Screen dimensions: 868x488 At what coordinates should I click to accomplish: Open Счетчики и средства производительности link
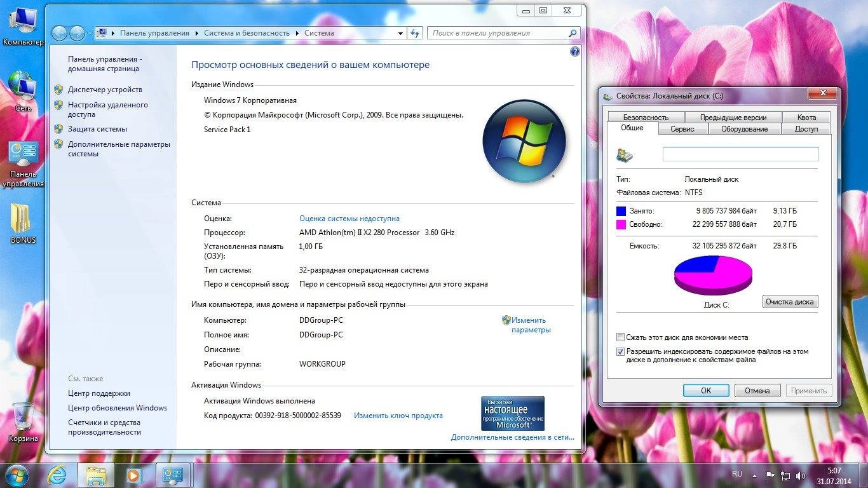[x=104, y=427]
